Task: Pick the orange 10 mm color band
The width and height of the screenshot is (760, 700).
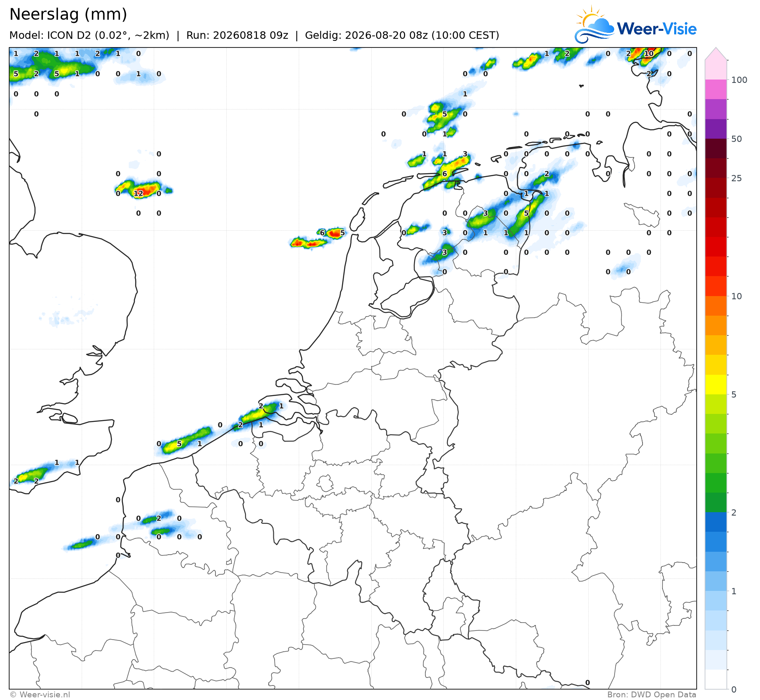Action: click(716, 306)
